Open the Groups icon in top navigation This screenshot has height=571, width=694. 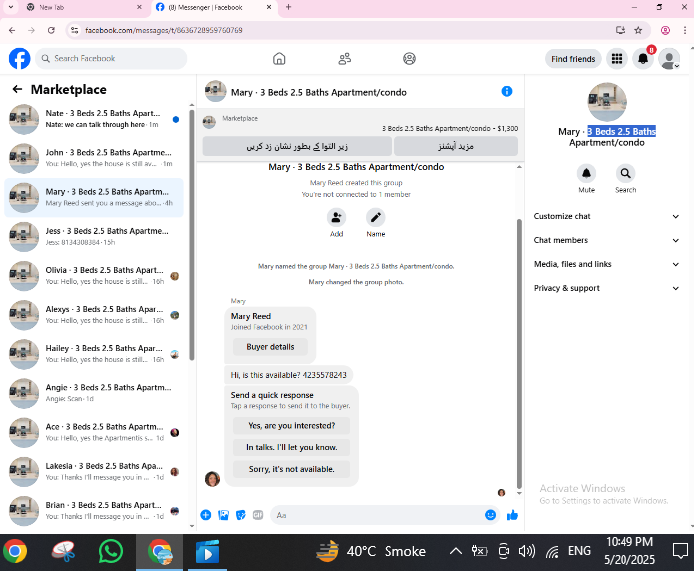pyautogui.click(x=409, y=58)
